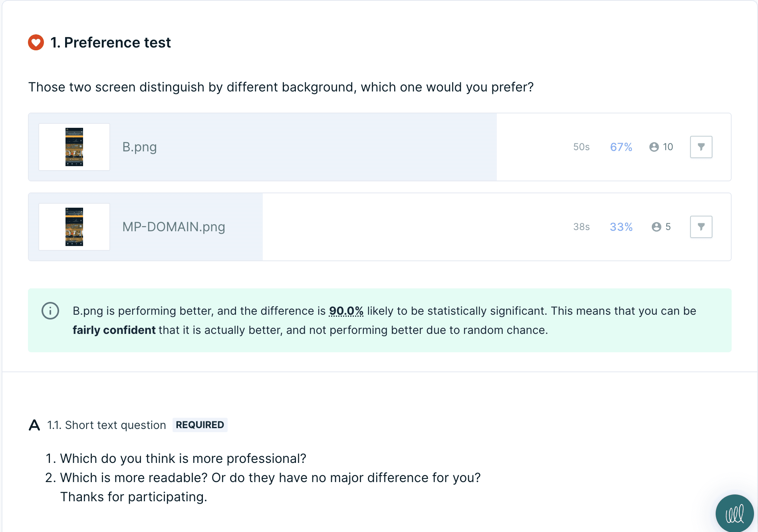Click the info icon in the green banner
The height and width of the screenshot is (532, 758).
tap(50, 311)
